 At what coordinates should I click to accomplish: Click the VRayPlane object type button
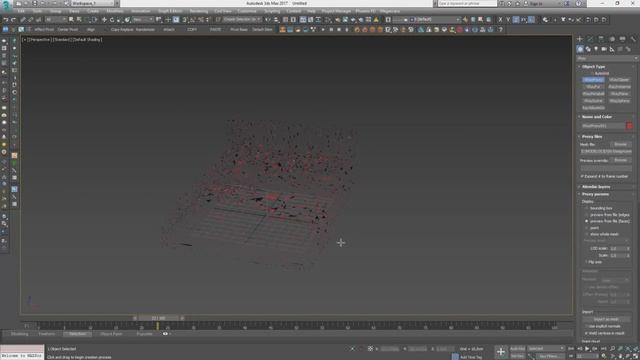point(619,93)
